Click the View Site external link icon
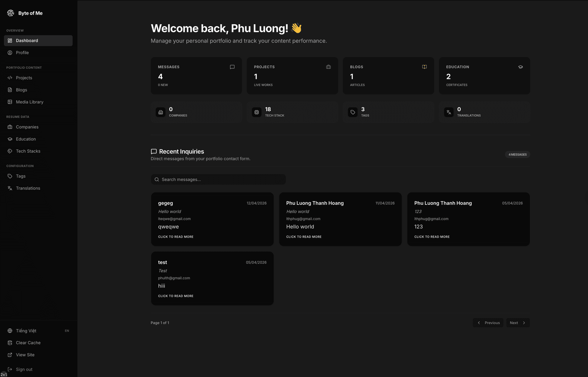Viewport: 588px width, 377px height. [x=10, y=355]
